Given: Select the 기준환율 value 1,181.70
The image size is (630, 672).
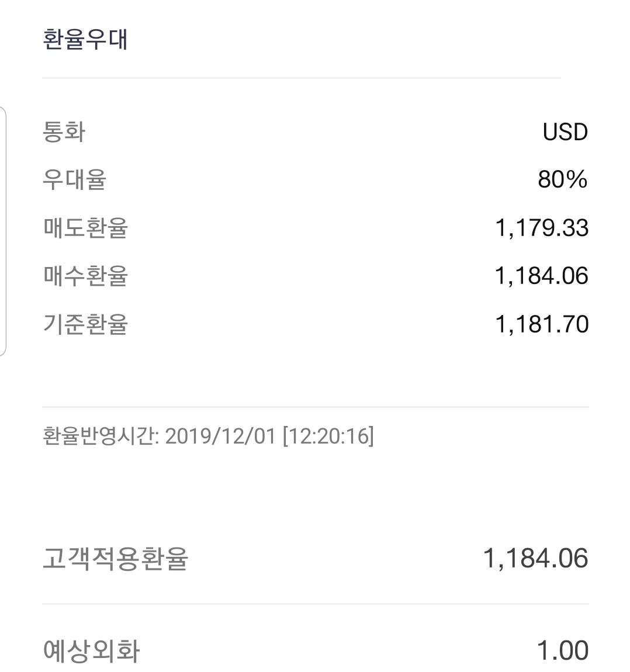Looking at the screenshot, I should (542, 324).
